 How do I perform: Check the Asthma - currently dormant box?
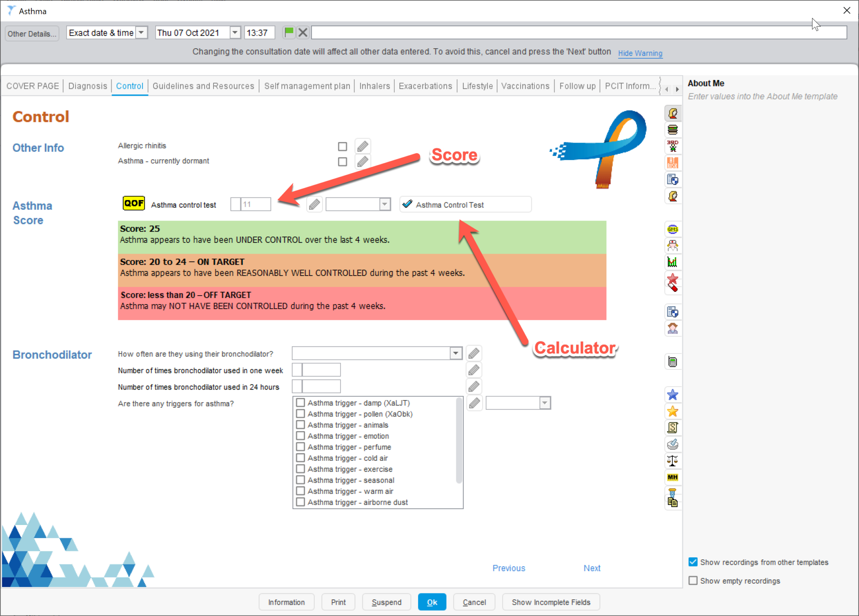(x=342, y=161)
